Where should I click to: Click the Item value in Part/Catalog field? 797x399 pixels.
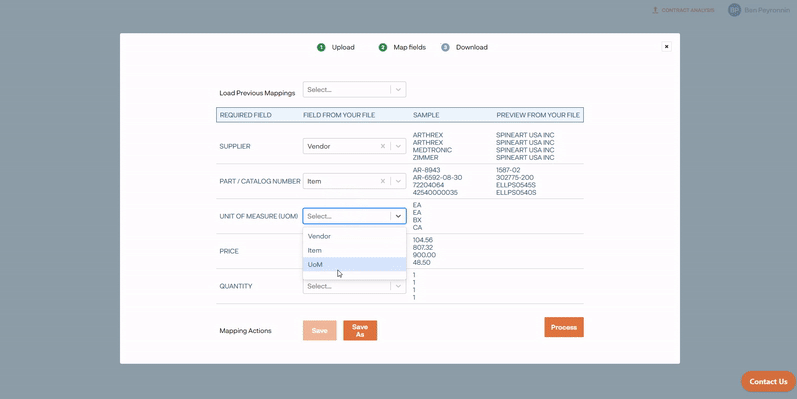point(314,181)
